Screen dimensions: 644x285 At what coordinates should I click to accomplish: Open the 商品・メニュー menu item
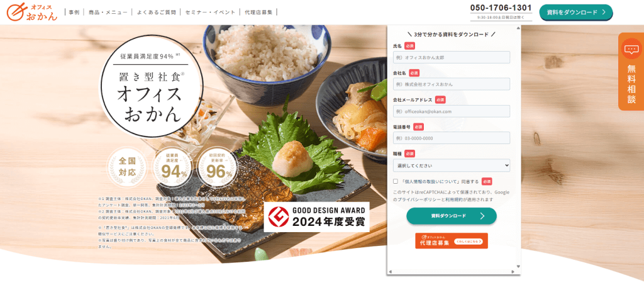(x=108, y=13)
